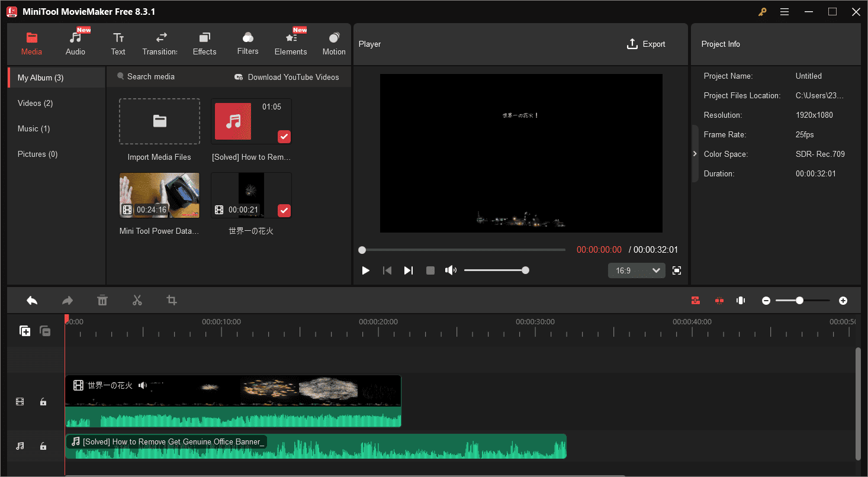Click the timeline zoom slider handle
868x477 pixels.
tap(799, 301)
